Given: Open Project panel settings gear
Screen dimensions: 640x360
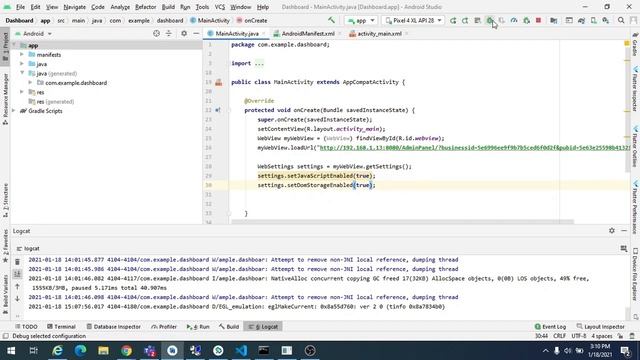Looking at the screenshot, I should (x=184, y=33).
